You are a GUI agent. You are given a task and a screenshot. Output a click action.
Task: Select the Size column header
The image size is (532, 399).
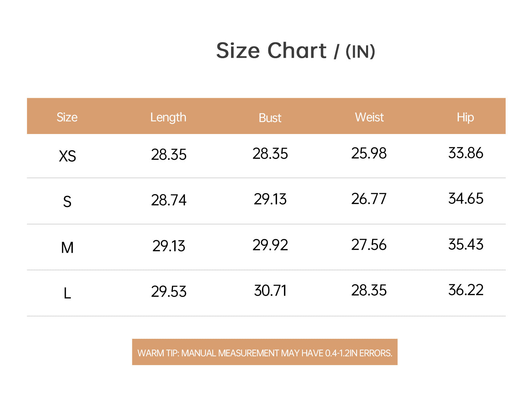coord(67,117)
